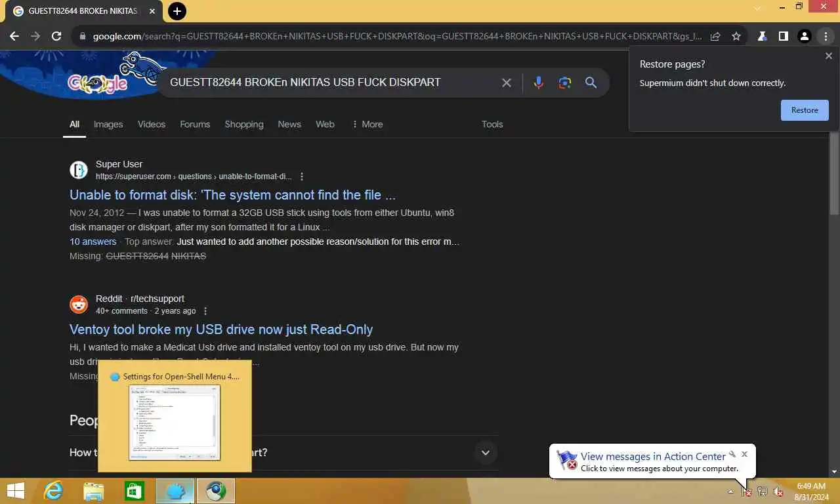Viewport: 840px width, 504px height.
Task: Click the page vertical scrollbar
Action: [835, 174]
